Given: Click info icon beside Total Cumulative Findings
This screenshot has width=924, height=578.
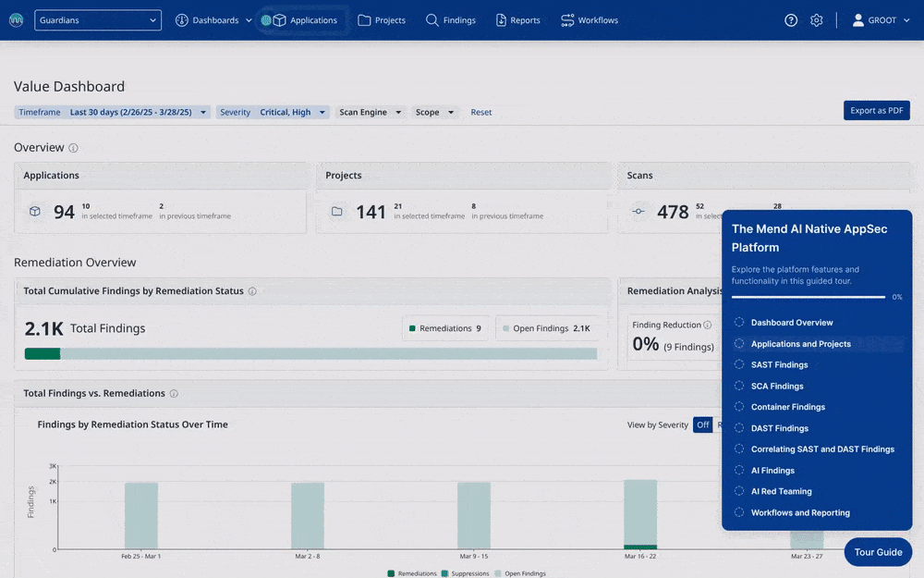Looking at the screenshot, I should (252, 291).
